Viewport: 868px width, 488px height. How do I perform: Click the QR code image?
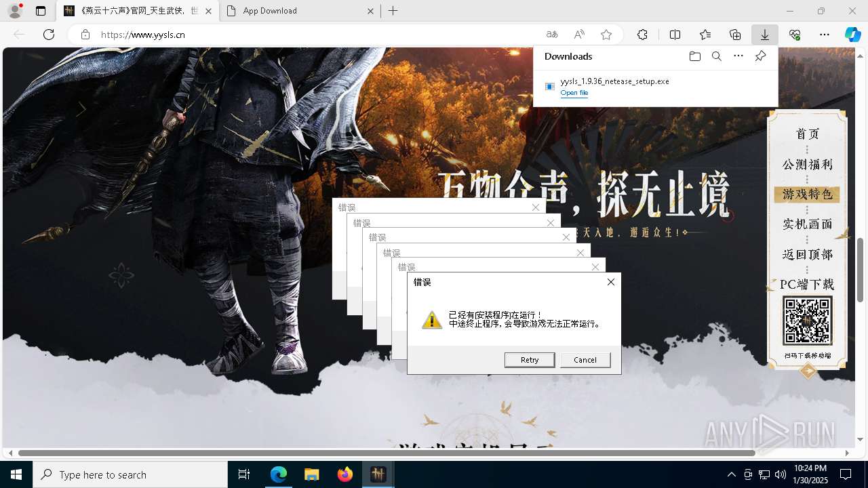tap(807, 321)
